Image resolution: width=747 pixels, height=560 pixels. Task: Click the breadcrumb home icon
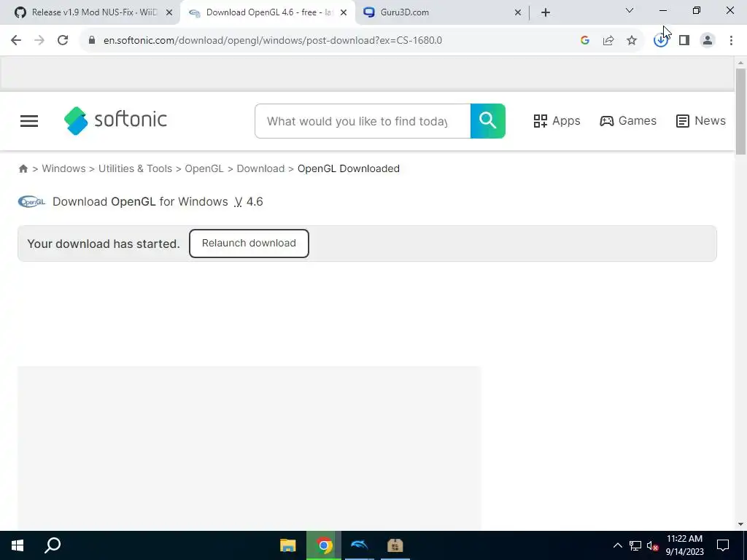point(23,168)
